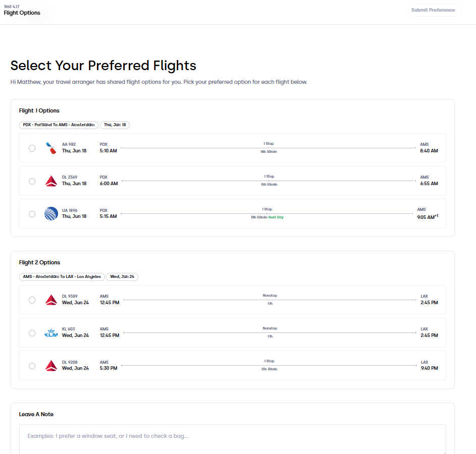Viewport: 476px width, 454px height.
Task: Click the Submit Preference button
Action: pos(433,10)
